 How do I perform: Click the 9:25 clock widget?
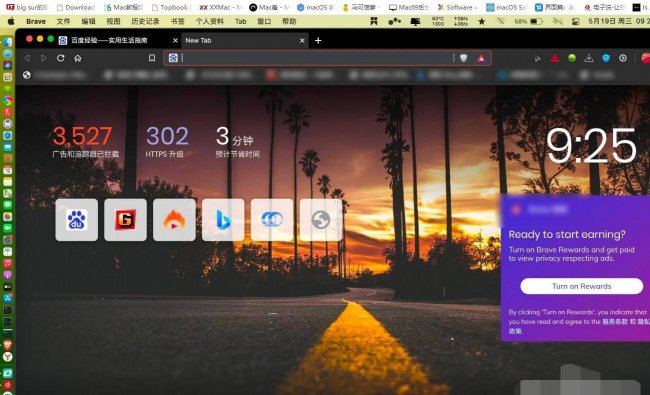(x=591, y=145)
